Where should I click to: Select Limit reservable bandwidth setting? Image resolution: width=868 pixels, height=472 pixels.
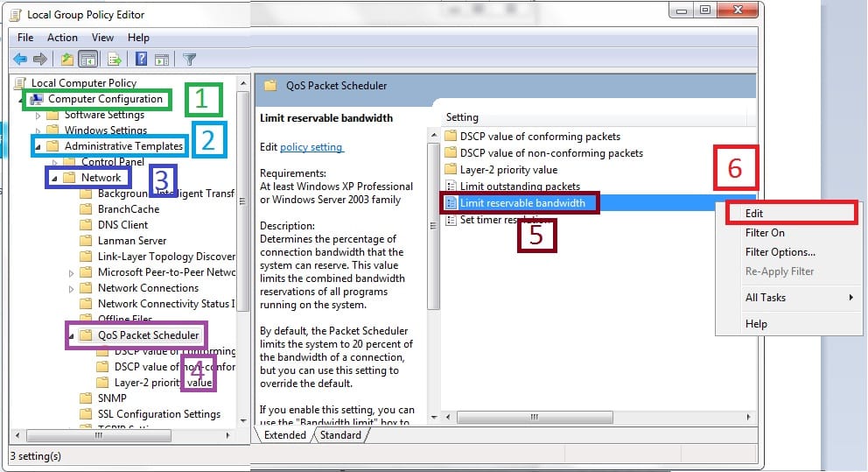[x=522, y=203]
